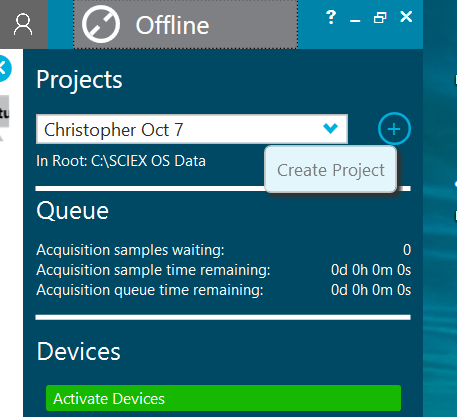The height and width of the screenshot is (417, 457).
Task: Click 'Acquisition sample time remaining:' label
Action: pos(153,270)
